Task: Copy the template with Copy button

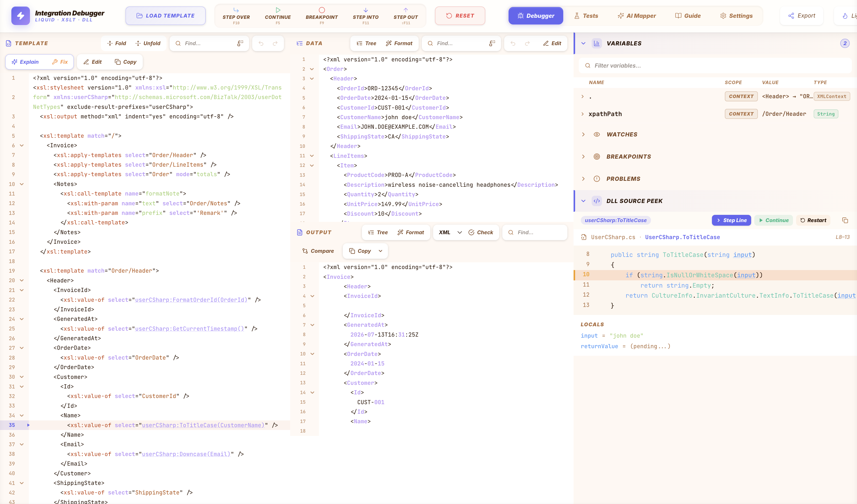Action: click(x=125, y=62)
